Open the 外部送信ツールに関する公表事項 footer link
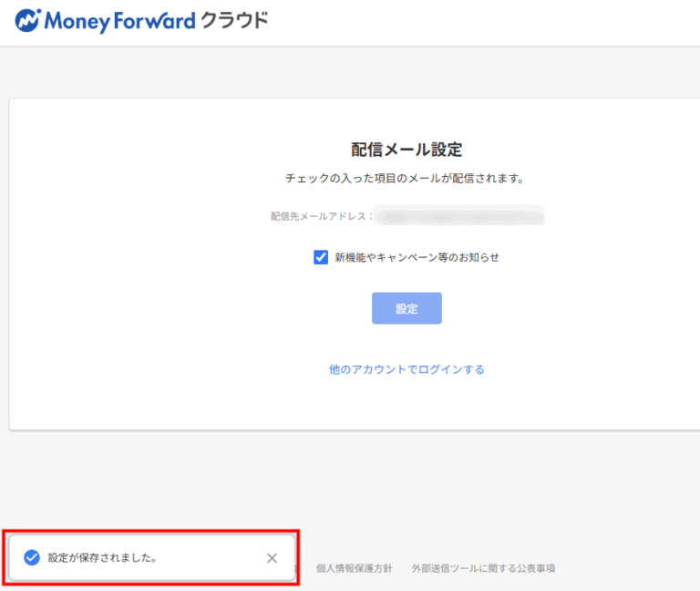 pyautogui.click(x=483, y=568)
